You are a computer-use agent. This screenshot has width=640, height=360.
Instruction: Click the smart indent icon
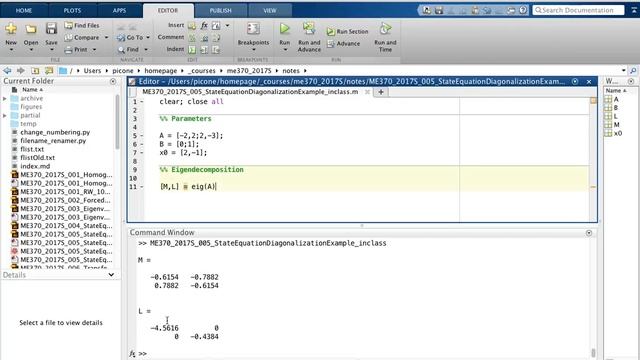pyautogui.click(x=192, y=50)
